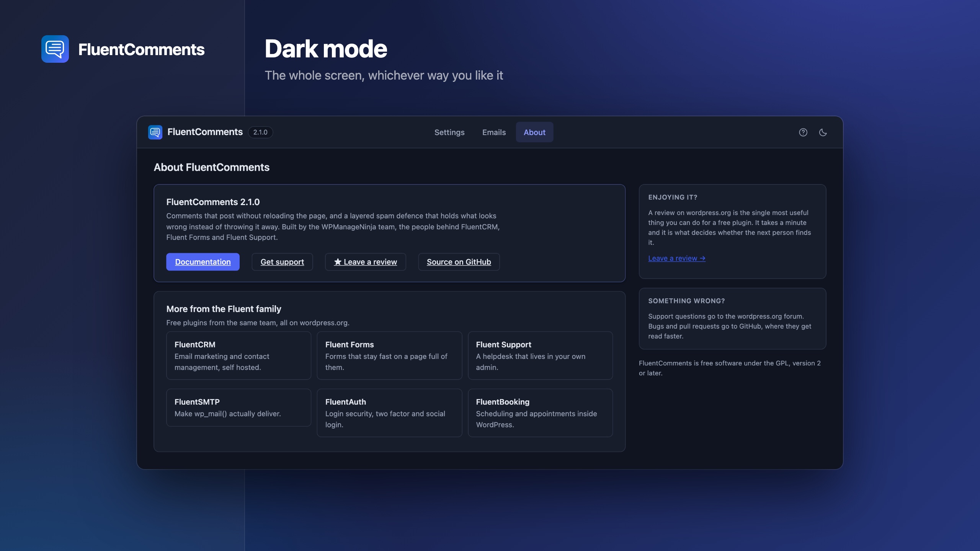Image resolution: width=980 pixels, height=551 pixels.
Task: Follow the Leave a review arrow link
Action: click(x=677, y=258)
